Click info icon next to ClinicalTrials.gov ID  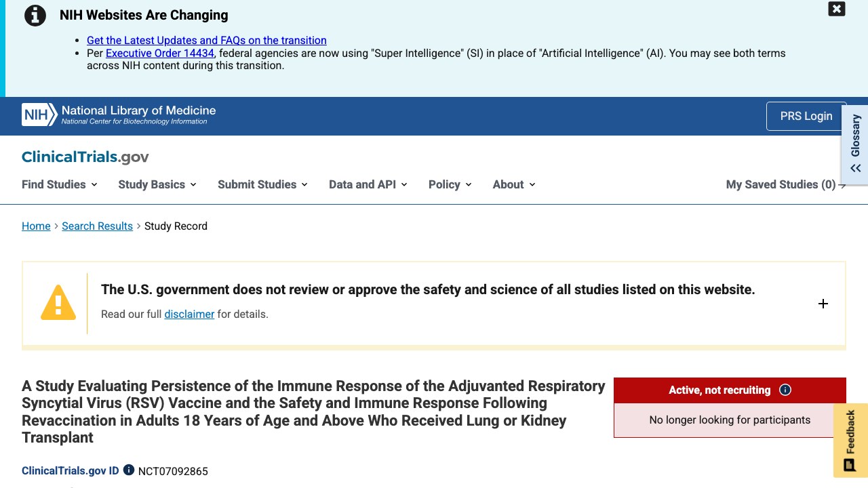click(x=129, y=470)
